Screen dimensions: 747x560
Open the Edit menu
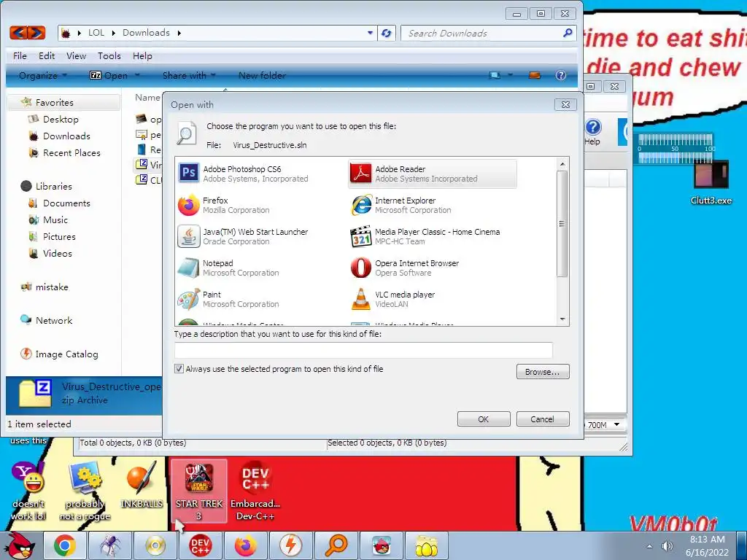pos(47,55)
